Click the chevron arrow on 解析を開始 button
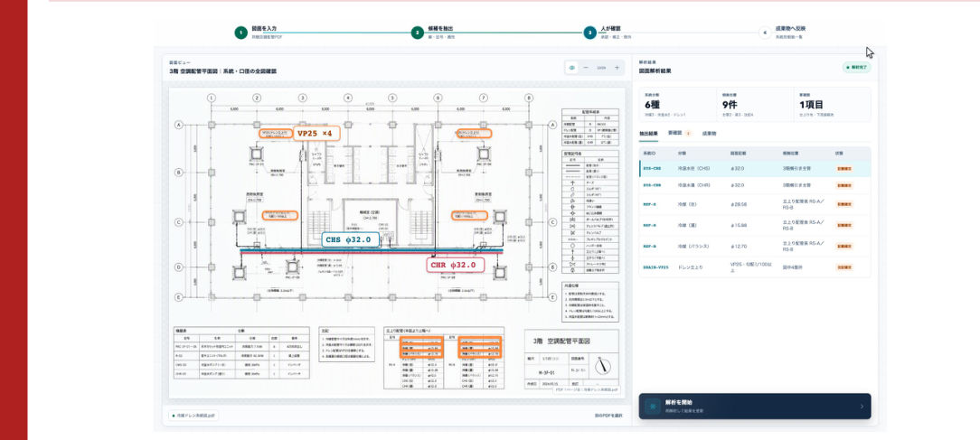This screenshot has width=980, height=440. coord(862,407)
